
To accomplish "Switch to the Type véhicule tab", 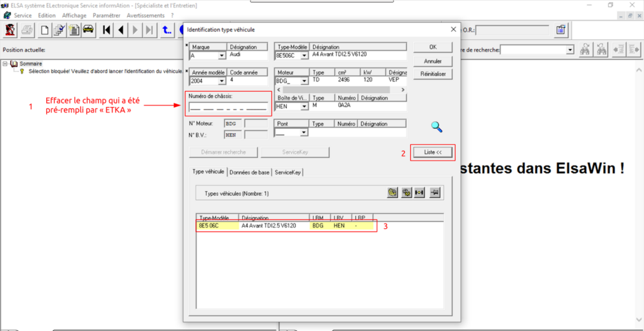I will point(209,172).
